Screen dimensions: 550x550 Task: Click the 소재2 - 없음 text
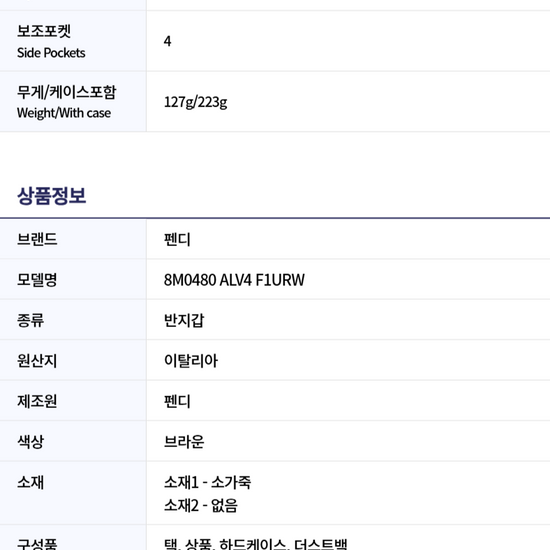click(201, 505)
